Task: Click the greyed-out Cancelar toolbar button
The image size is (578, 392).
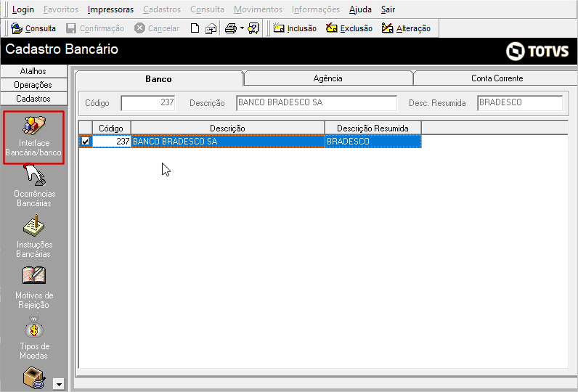Action: click(157, 28)
